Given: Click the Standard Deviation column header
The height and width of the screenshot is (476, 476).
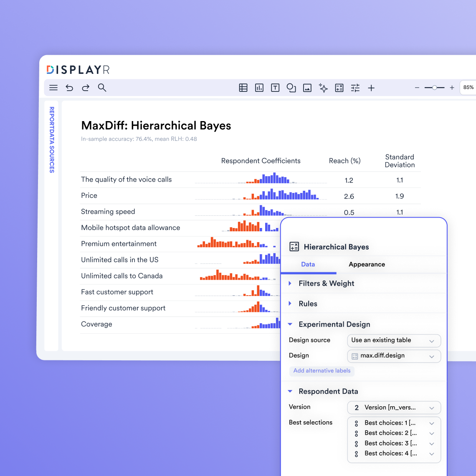Looking at the screenshot, I should click(x=400, y=161).
